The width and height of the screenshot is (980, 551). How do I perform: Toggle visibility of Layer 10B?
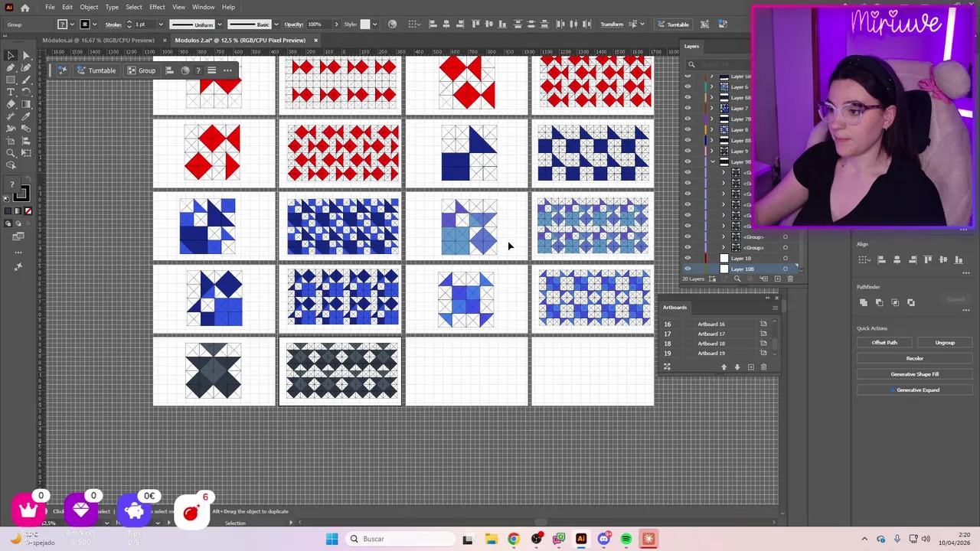(688, 269)
